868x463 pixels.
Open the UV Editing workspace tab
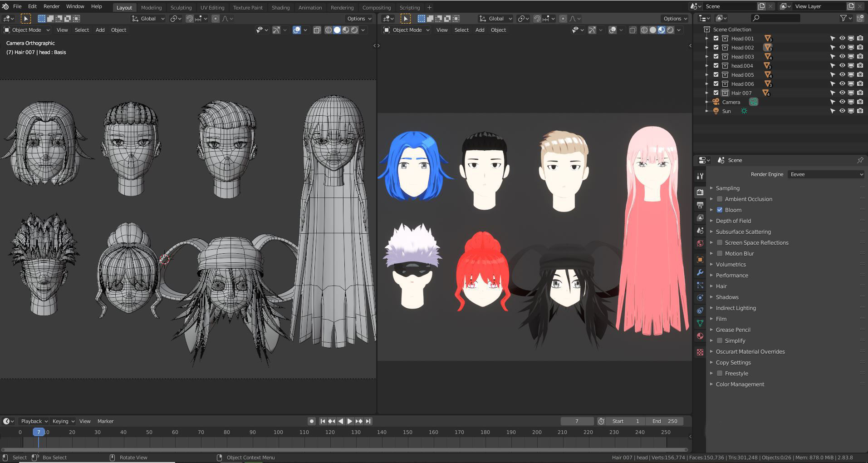click(x=212, y=7)
